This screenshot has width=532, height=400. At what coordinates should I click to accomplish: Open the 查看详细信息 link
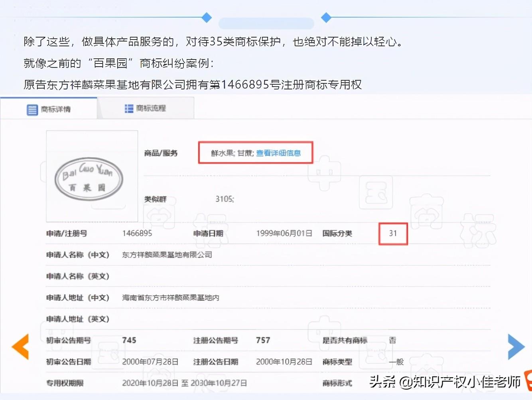pyautogui.click(x=278, y=153)
